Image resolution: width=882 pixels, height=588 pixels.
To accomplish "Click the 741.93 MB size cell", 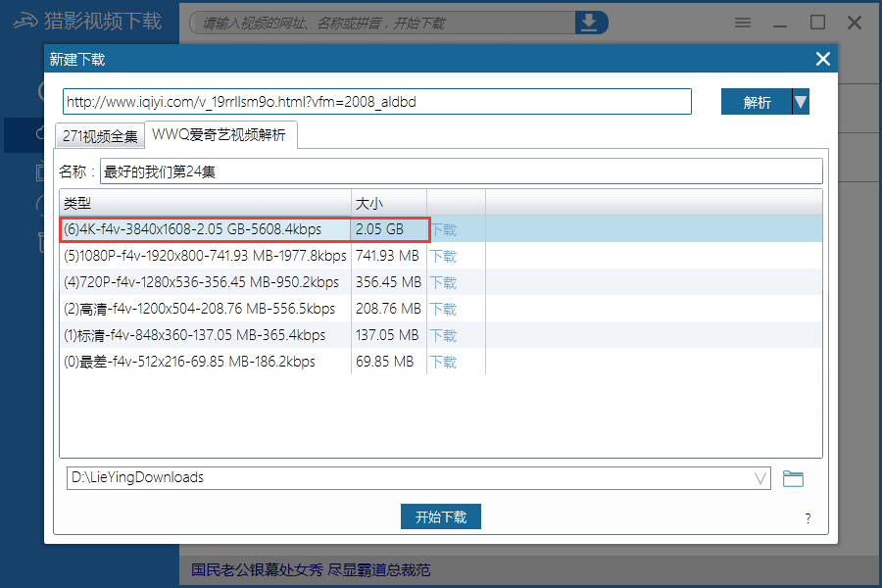I will tap(389, 256).
